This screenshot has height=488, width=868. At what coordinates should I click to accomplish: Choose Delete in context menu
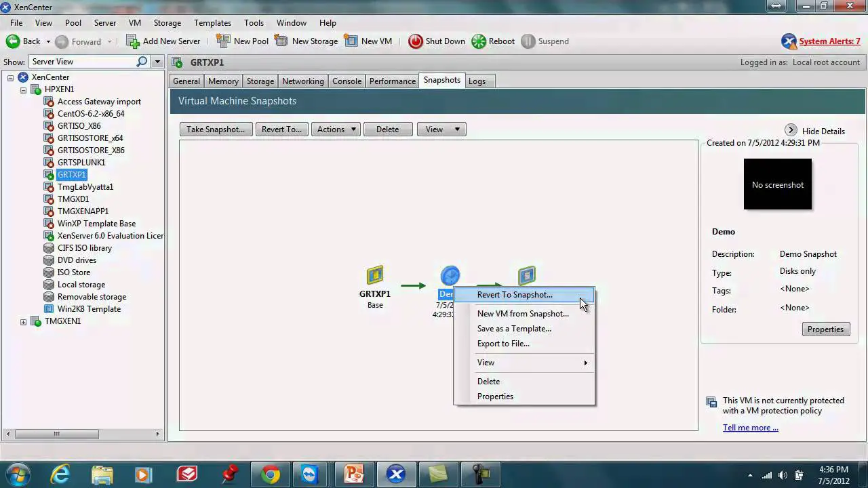click(524, 382)
